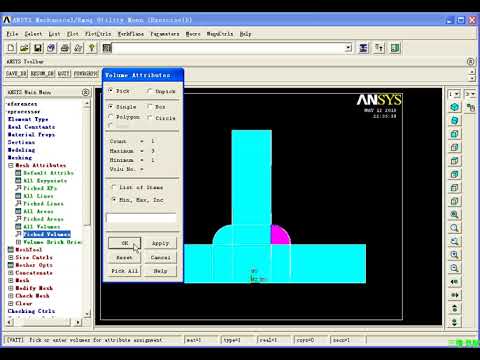
Task: Click the SAVE_DB toolbar button
Action: click(x=16, y=73)
